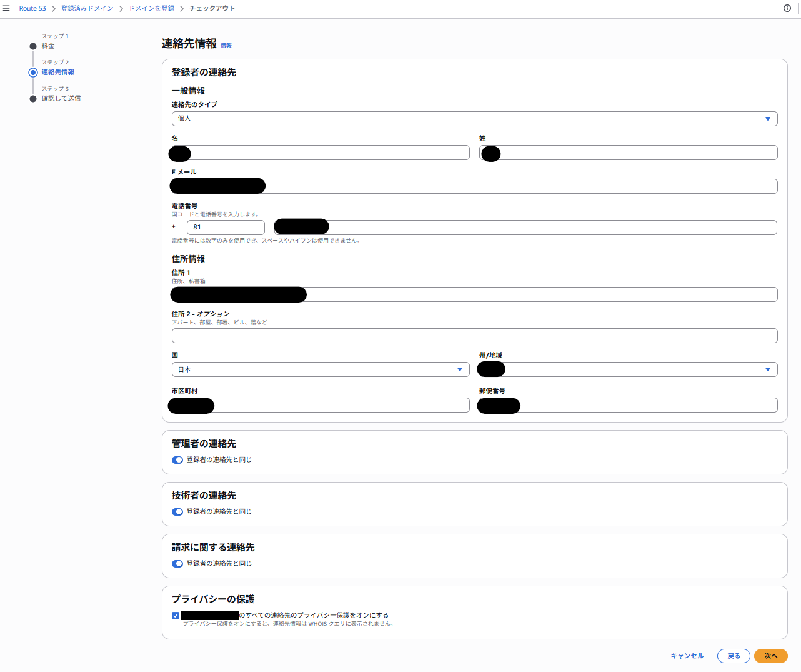801x672 pixels.
Task: Open the 連絡先のタイプ dropdown
Action: pyautogui.click(x=475, y=119)
